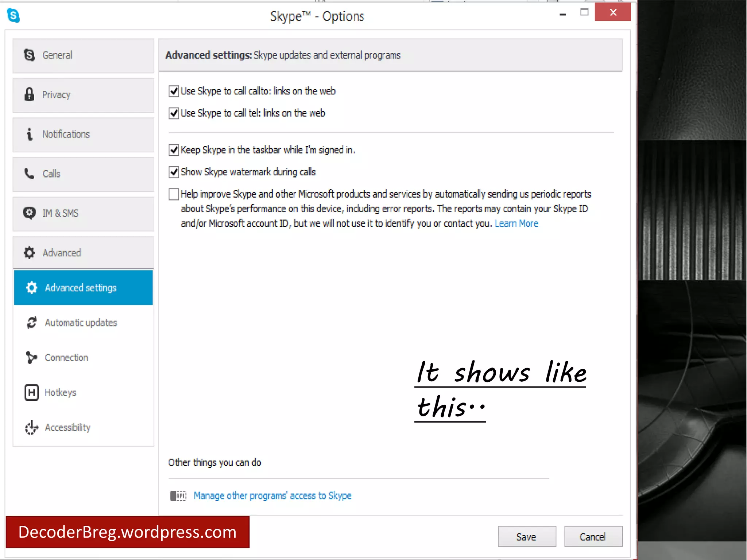Click the Hotkeys H icon
Image resolution: width=747 pixels, height=560 pixels.
click(x=32, y=393)
